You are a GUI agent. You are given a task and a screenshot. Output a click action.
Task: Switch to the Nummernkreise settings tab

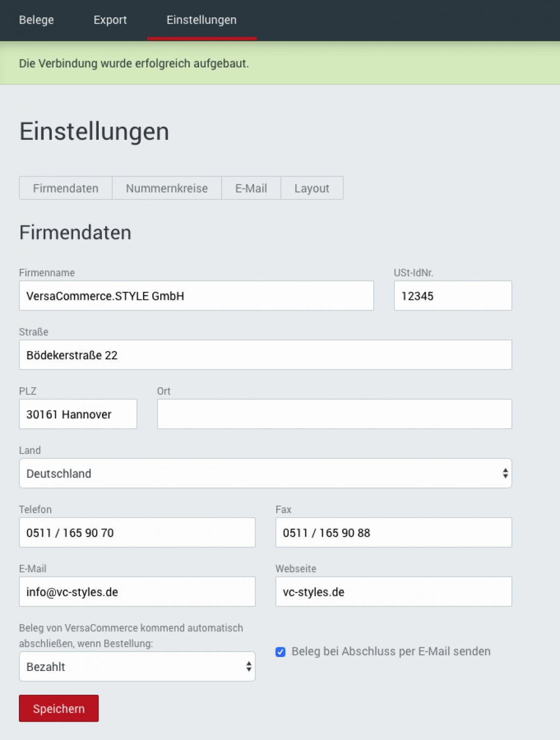167,188
